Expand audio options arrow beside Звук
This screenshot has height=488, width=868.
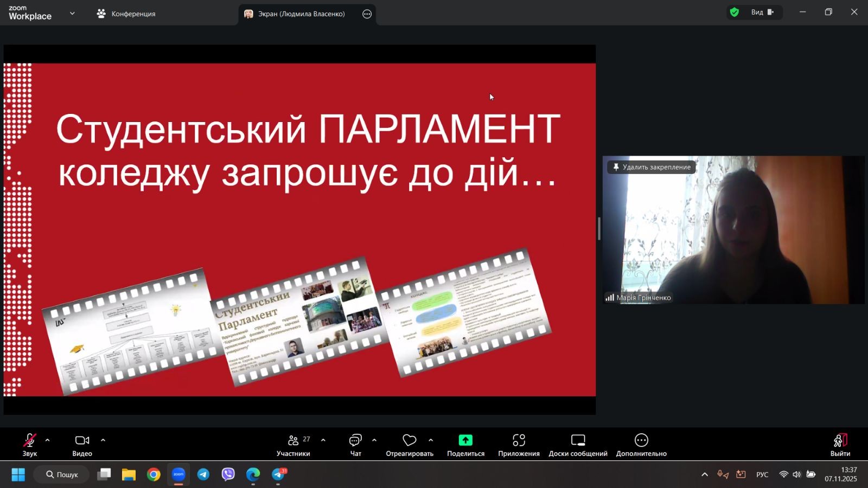pos(48,440)
